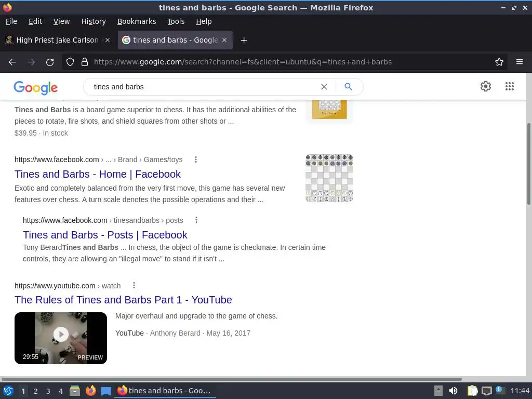Switch to workspace 3
The image size is (532, 399).
pos(48,391)
